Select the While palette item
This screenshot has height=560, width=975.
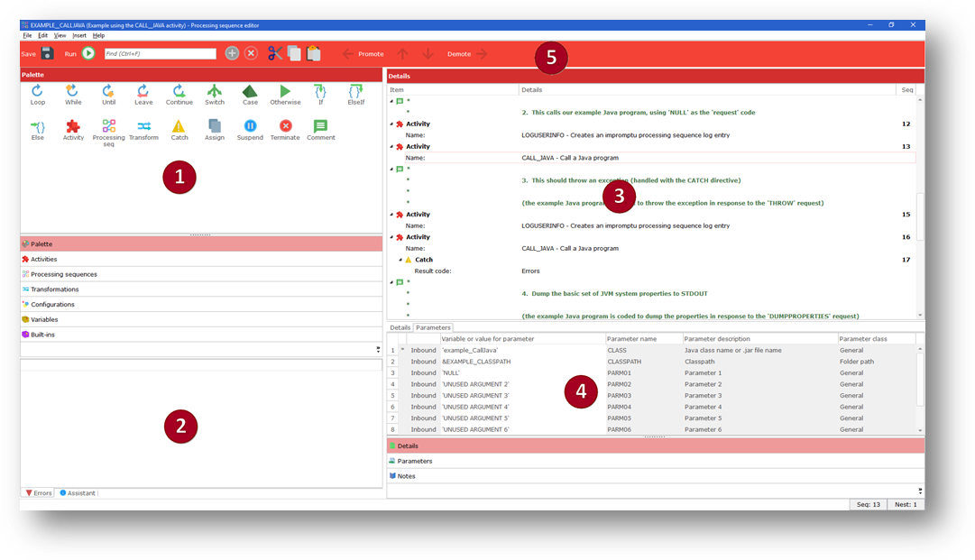click(x=73, y=95)
